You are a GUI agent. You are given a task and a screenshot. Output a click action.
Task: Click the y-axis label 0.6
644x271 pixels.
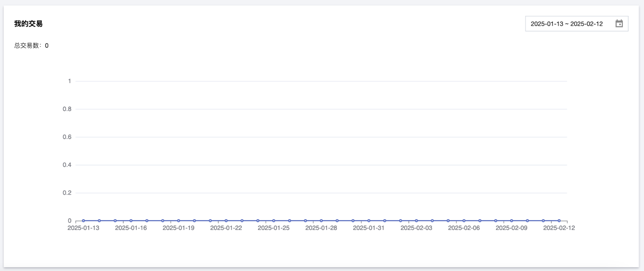point(67,137)
